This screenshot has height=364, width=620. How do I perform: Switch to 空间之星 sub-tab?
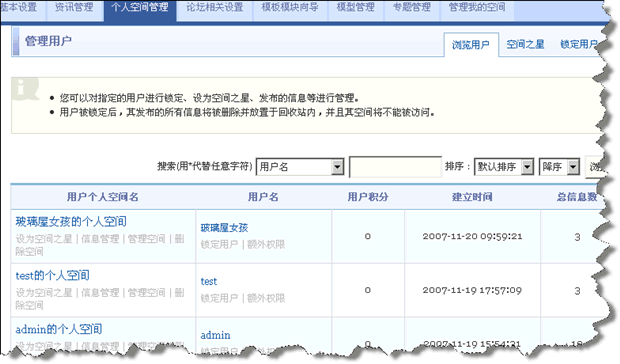point(525,44)
